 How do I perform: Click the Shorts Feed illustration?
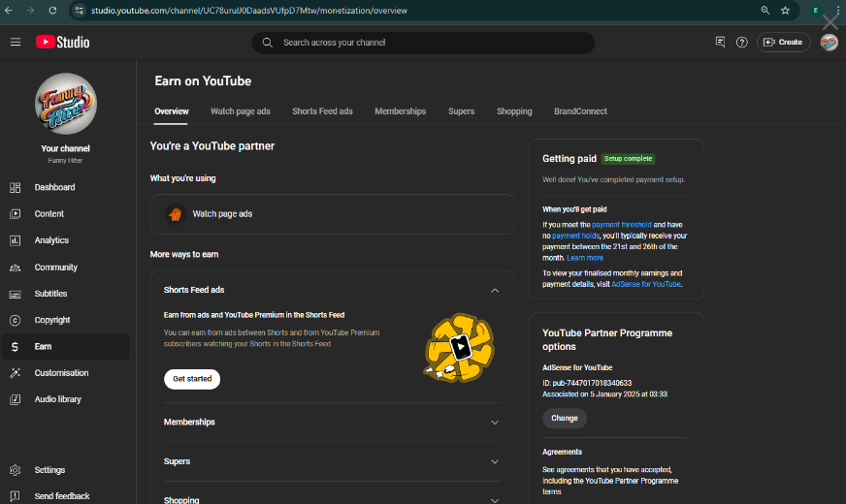(x=459, y=348)
